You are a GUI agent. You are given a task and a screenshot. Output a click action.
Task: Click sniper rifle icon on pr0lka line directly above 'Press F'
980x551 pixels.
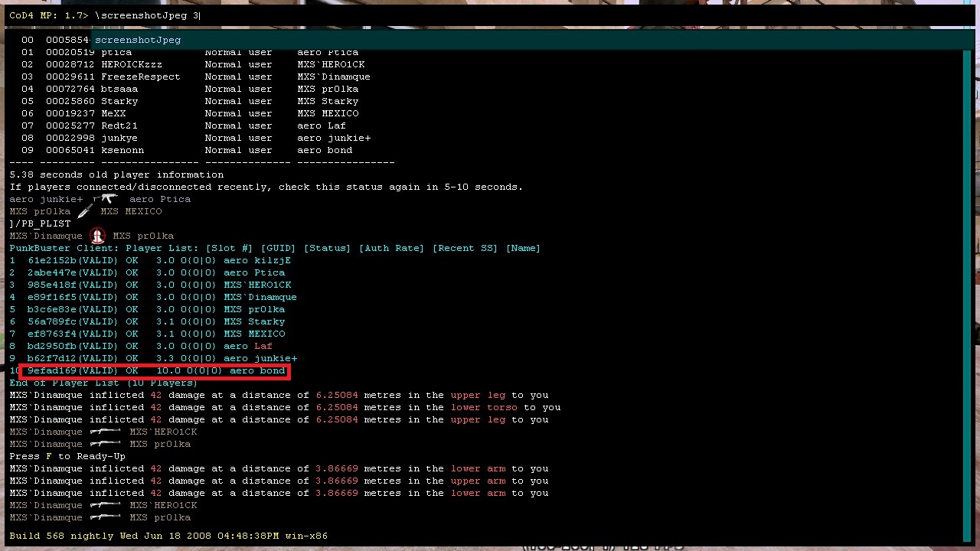click(x=105, y=444)
